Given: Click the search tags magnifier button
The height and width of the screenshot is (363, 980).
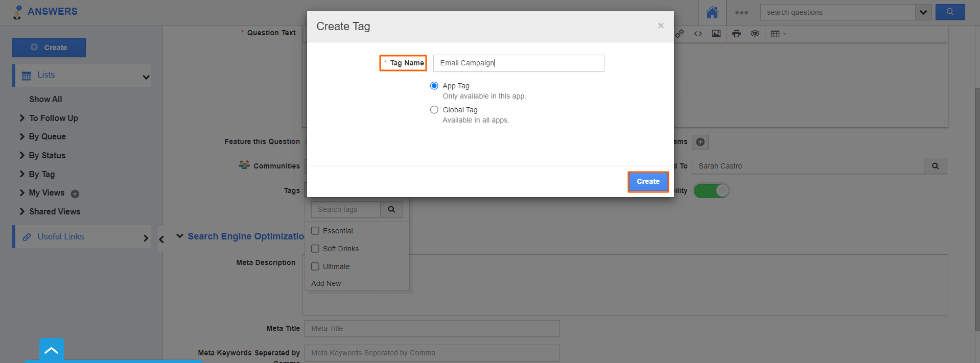Looking at the screenshot, I should pyautogui.click(x=391, y=209).
